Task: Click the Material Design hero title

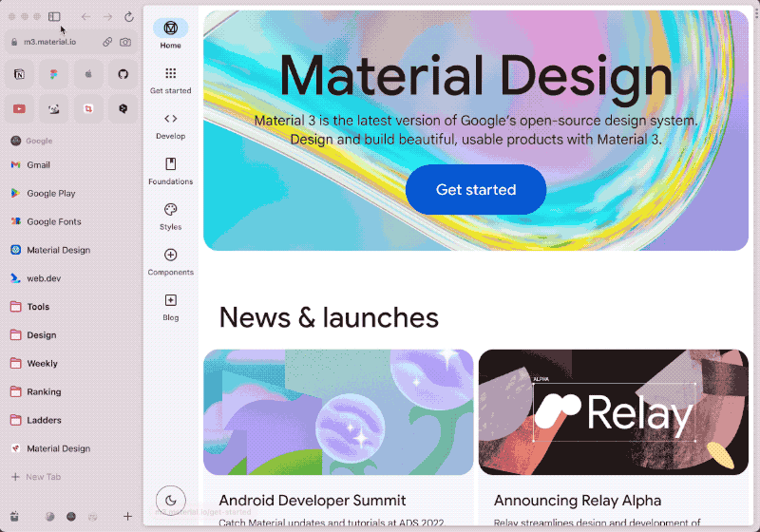Action: (x=476, y=77)
